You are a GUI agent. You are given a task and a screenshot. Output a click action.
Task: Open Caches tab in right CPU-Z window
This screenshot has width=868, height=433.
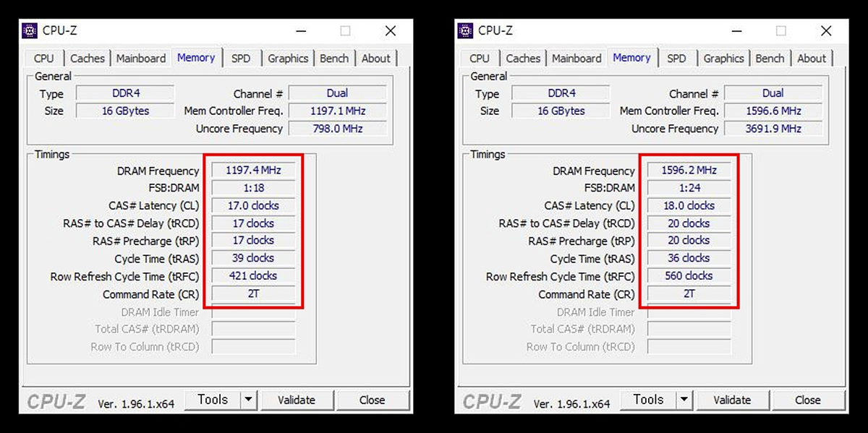523,59
